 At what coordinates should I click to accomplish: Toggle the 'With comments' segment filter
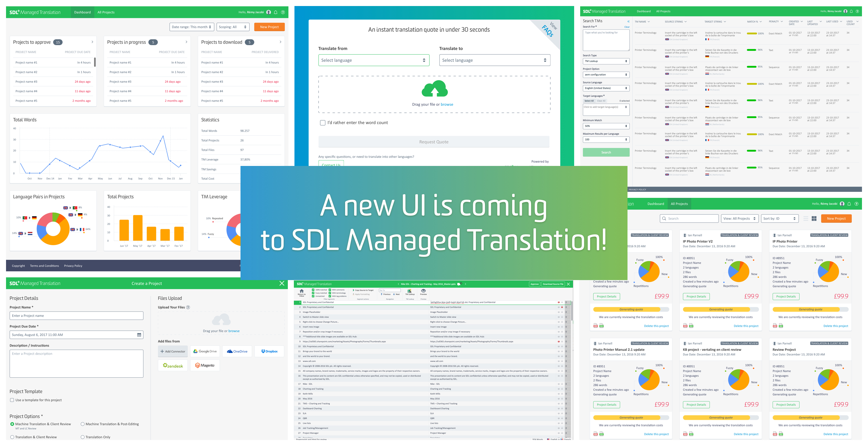pos(330,290)
